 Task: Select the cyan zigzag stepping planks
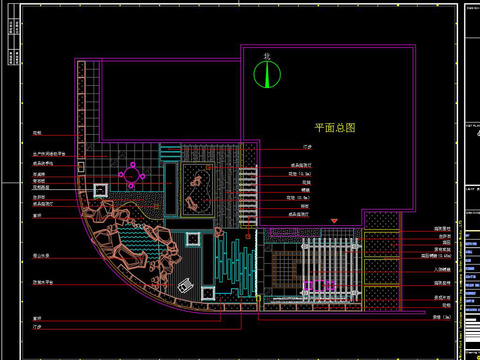235,264
